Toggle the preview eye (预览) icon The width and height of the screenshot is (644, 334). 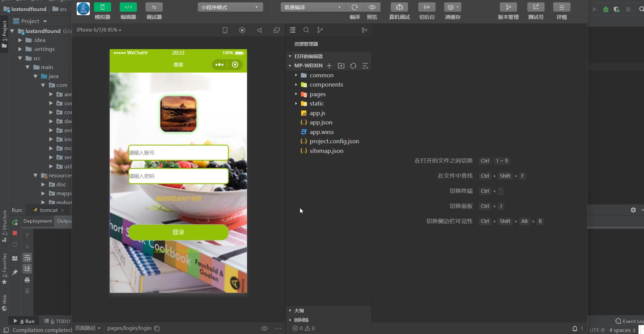coord(372,8)
